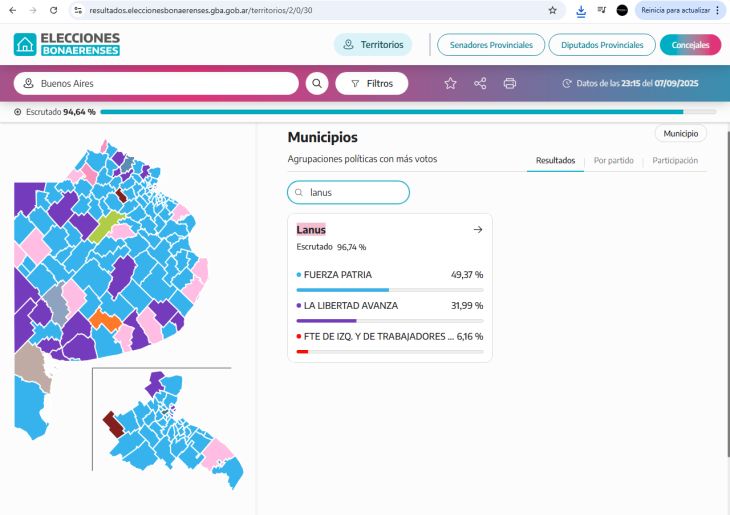Click the Municipios heading
This screenshot has width=730, height=515.
click(323, 137)
